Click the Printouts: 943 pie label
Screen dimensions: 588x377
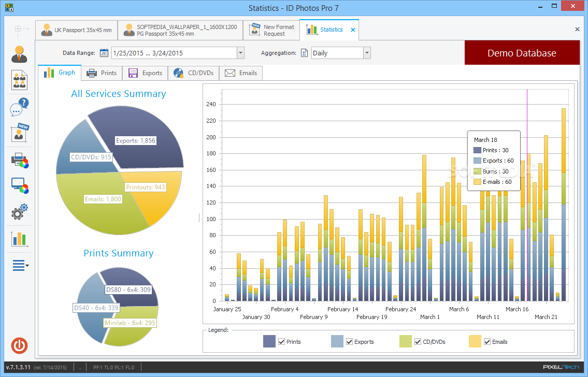146,187
